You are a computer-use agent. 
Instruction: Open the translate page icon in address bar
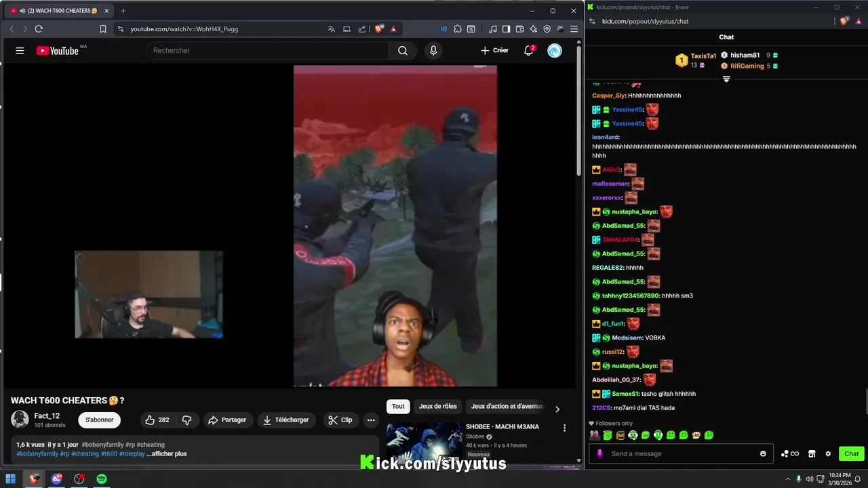[332, 29]
